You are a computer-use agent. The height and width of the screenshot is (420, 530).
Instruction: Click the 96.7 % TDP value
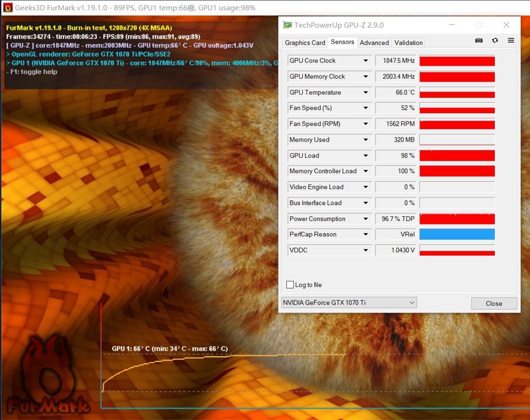tap(395, 219)
